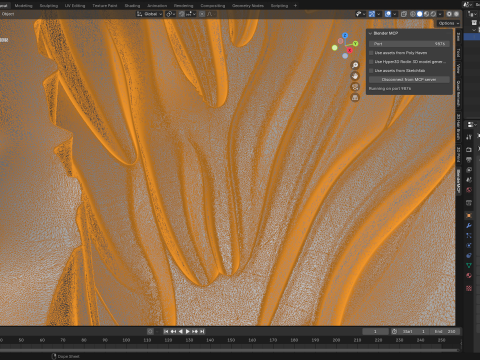Toggle show overlays button

click(x=388, y=14)
